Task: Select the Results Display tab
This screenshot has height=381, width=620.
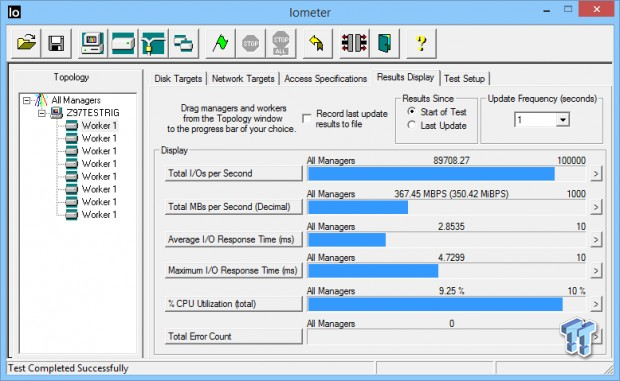Action: pos(405,77)
